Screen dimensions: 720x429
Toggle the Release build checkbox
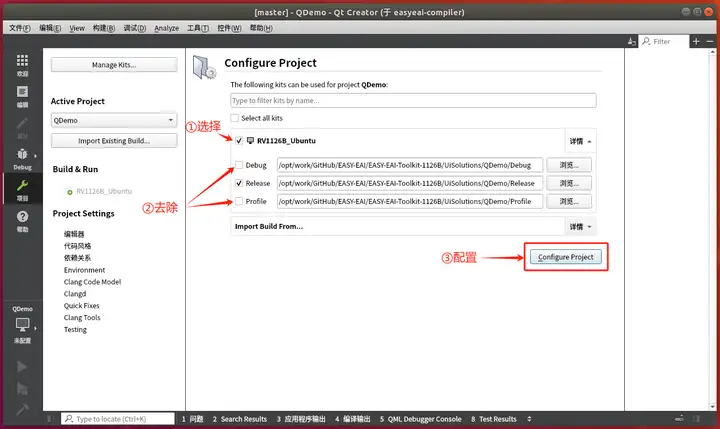click(239, 183)
